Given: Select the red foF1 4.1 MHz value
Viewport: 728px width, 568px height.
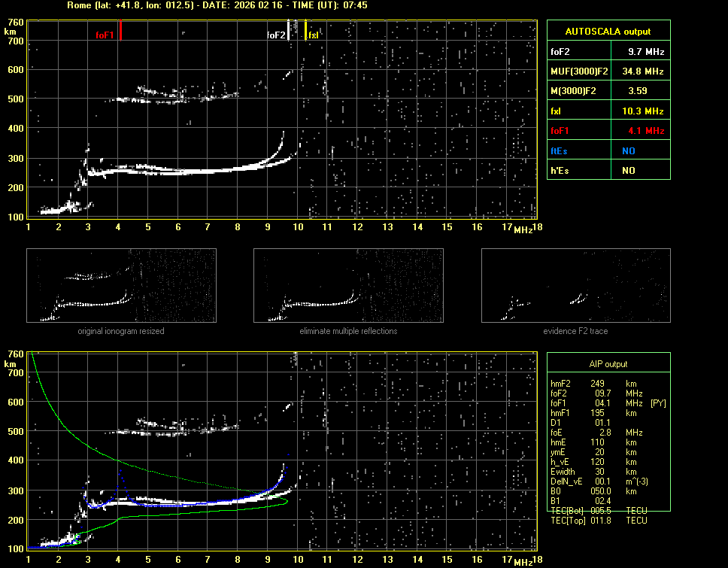Looking at the screenshot, I should [646, 131].
